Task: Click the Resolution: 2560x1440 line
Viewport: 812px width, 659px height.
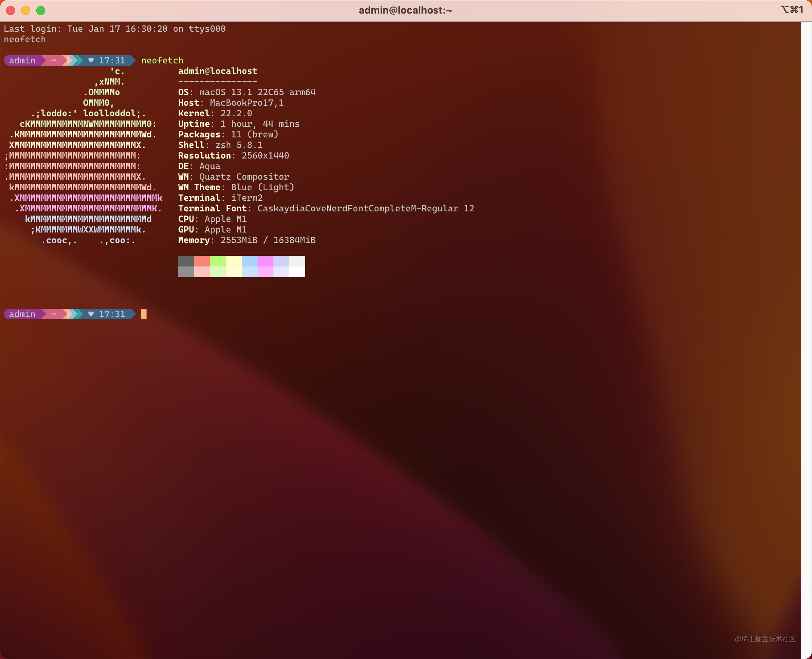Action: 233,156
